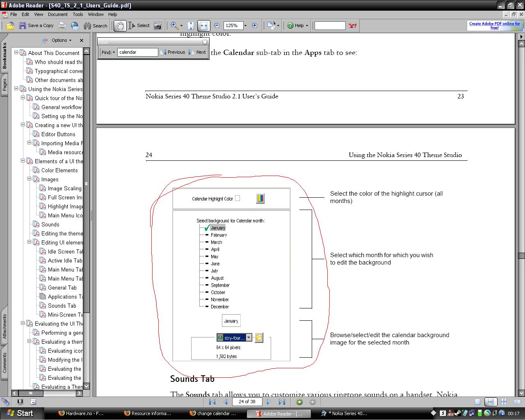Collapse Quick tour bookmark node

[x=23, y=97]
